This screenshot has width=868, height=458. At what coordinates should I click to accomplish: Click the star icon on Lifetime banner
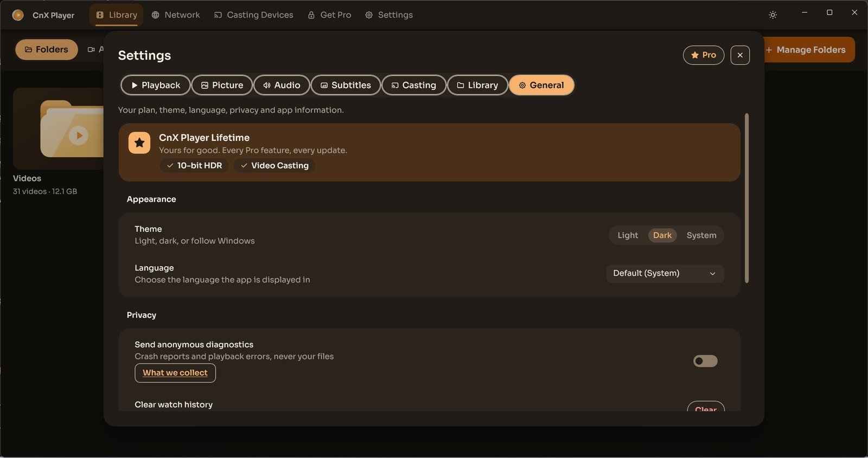(x=139, y=143)
